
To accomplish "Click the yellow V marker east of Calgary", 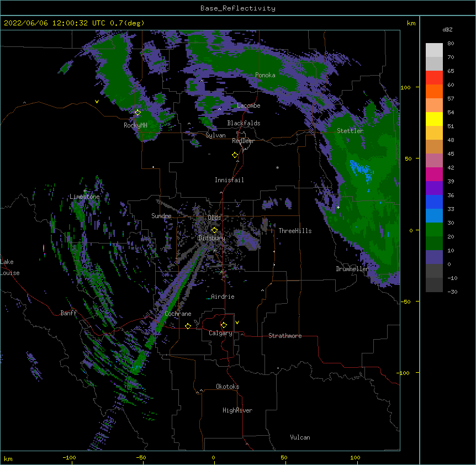I will click(237, 323).
